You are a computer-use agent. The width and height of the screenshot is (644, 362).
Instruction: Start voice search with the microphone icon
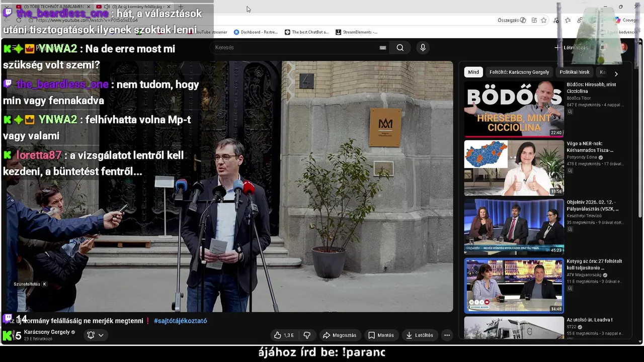coord(423,48)
